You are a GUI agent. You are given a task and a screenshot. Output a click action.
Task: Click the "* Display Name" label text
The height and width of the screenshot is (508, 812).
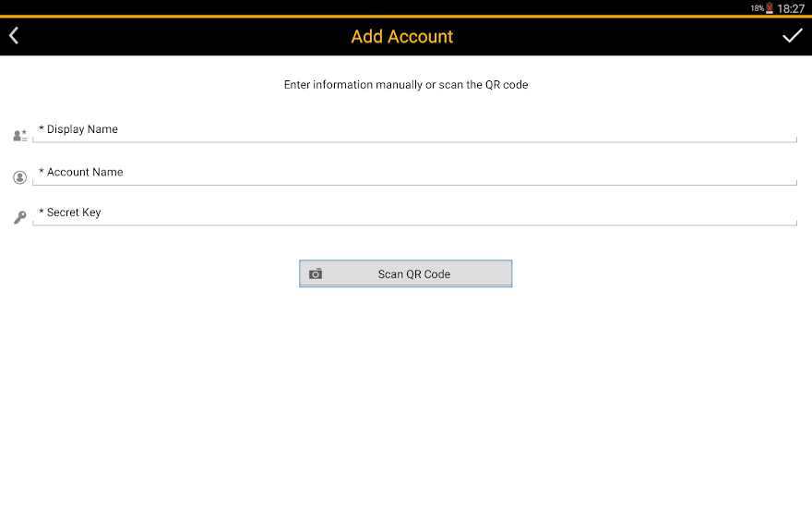pos(78,129)
